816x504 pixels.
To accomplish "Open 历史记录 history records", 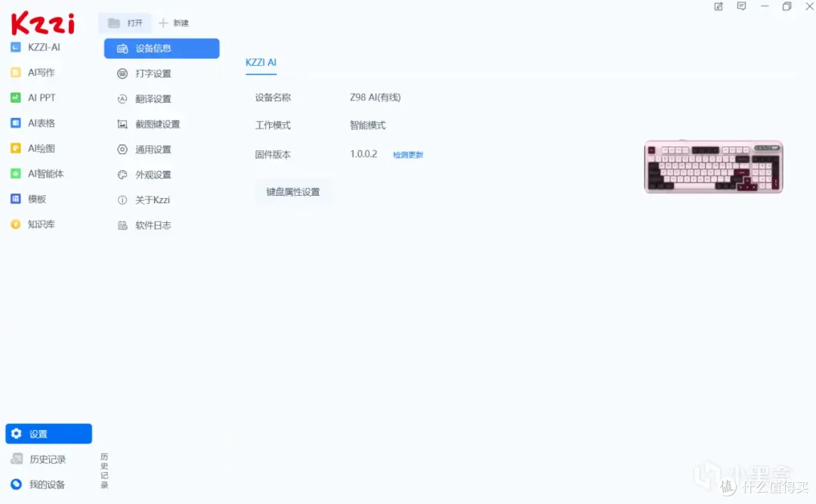I will pyautogui.click(x=46, y=459).
